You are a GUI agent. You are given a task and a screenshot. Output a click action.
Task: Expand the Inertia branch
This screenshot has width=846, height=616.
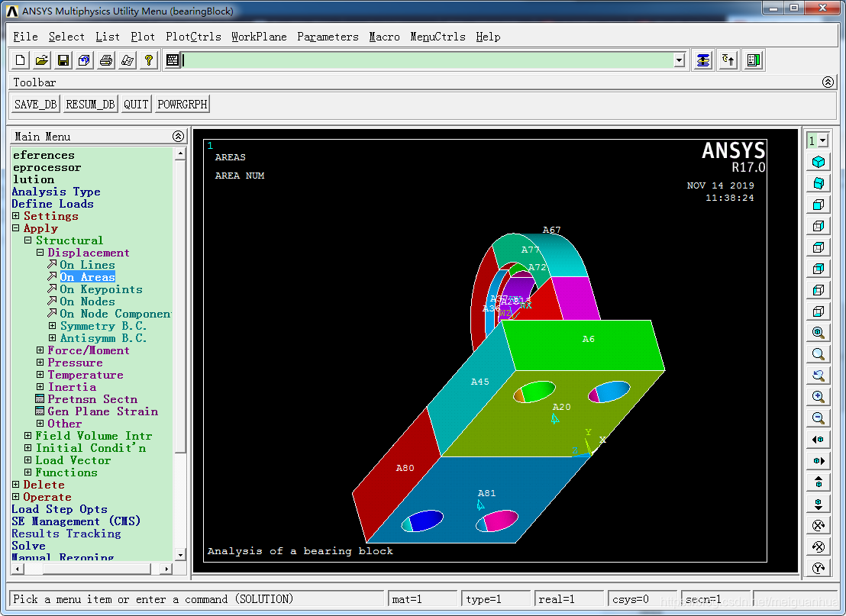[x=40, y=387]
